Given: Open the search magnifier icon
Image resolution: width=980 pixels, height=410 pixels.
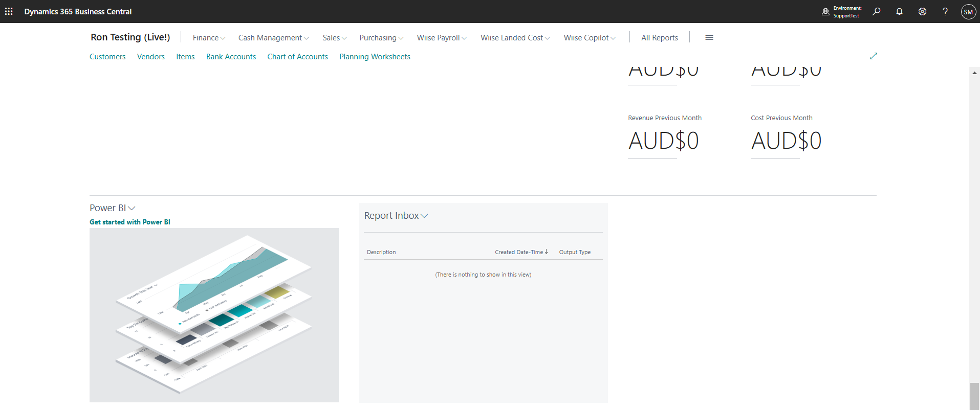Looking at the screenshot, I should (877, 11).
